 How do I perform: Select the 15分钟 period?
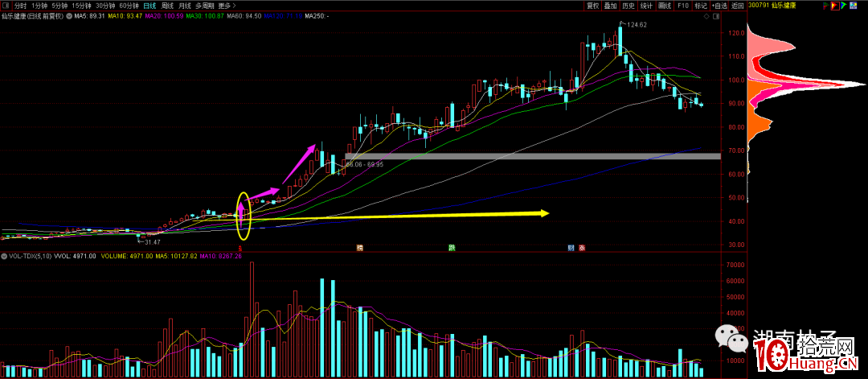81,6
